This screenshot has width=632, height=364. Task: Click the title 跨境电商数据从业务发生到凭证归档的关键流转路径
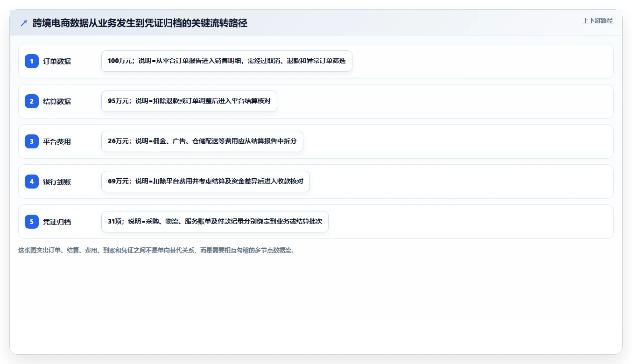[140, 23]
